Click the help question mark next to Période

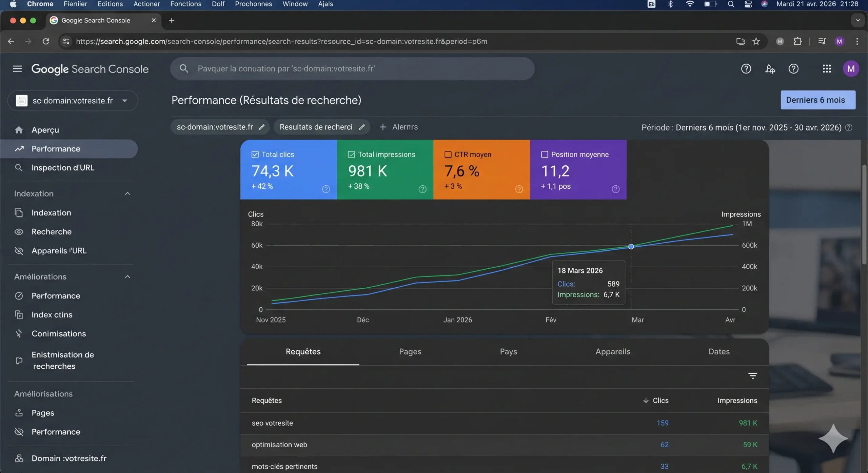849,127
